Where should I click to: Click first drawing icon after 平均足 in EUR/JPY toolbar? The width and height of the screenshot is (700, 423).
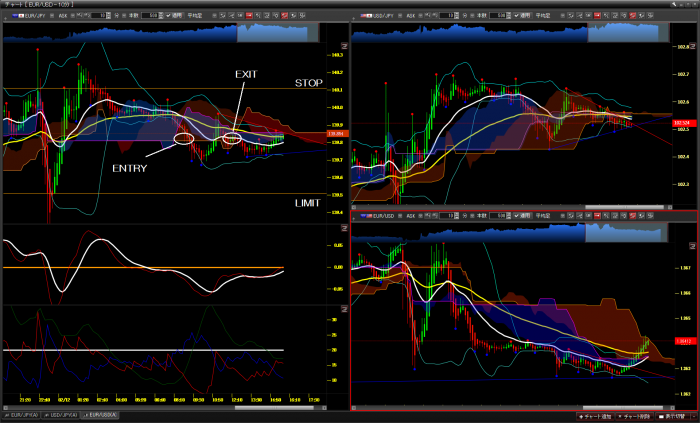223,16
